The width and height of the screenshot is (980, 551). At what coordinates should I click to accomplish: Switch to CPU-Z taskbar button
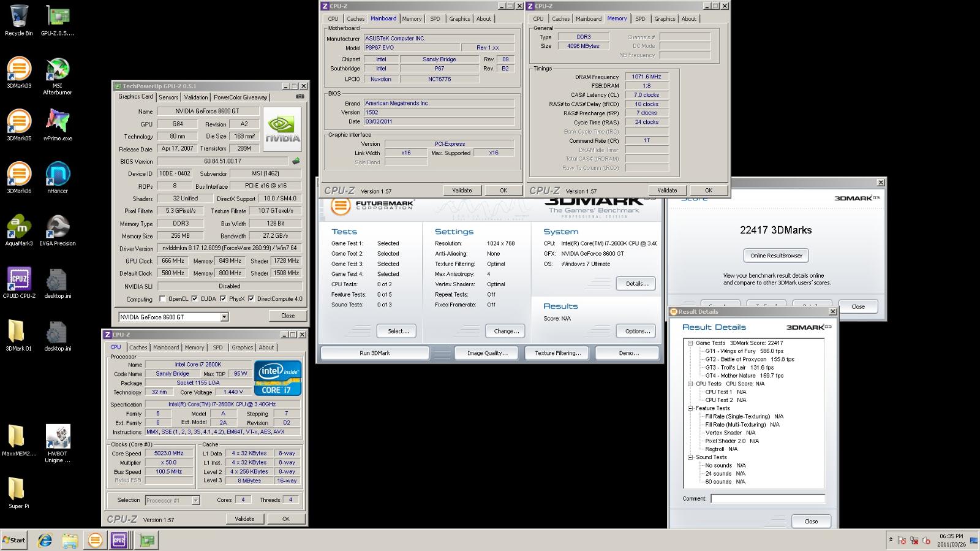click(119, 540)
